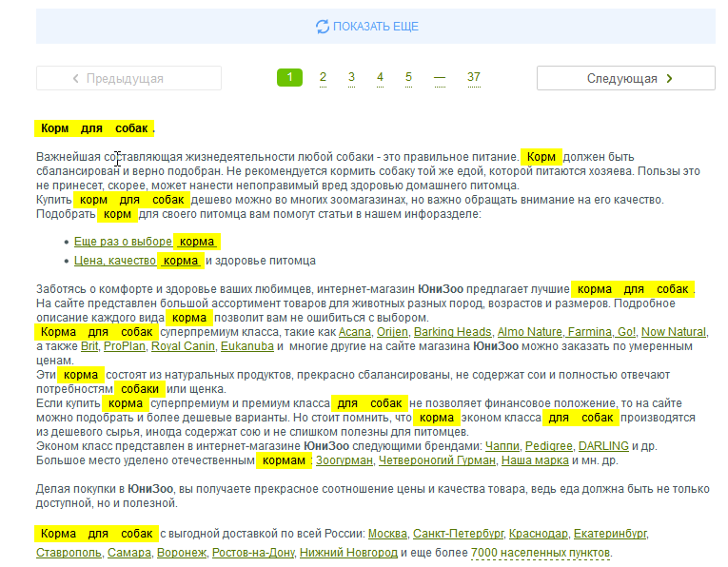Open the Pedigree brand link
Viewport: 728px width, 567px height.
point(549,446)
